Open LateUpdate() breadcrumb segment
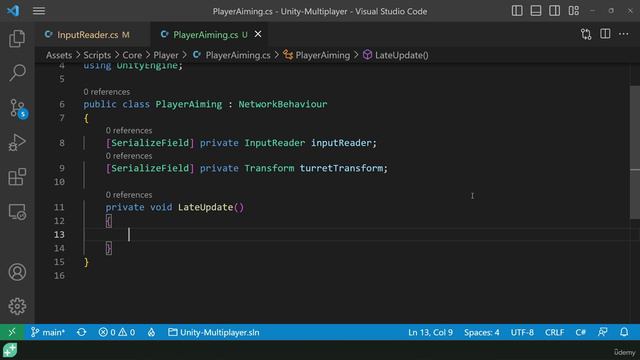 tap(396, 55)
